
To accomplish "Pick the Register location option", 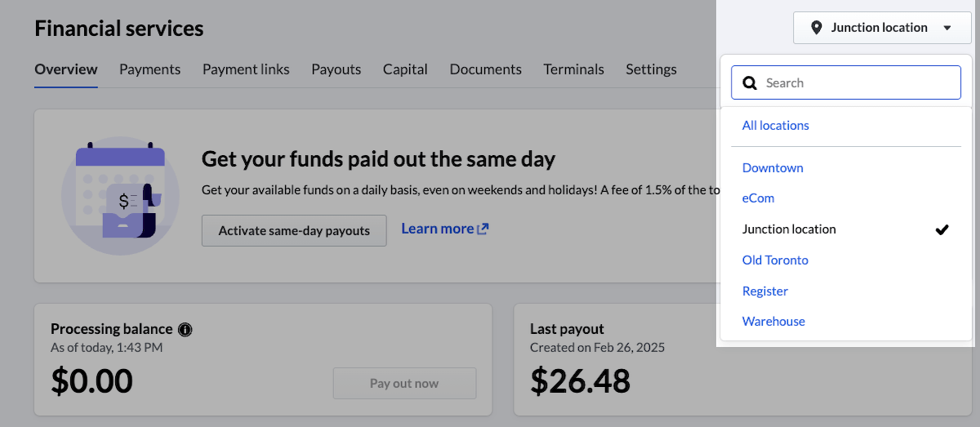I will point(765,291).
